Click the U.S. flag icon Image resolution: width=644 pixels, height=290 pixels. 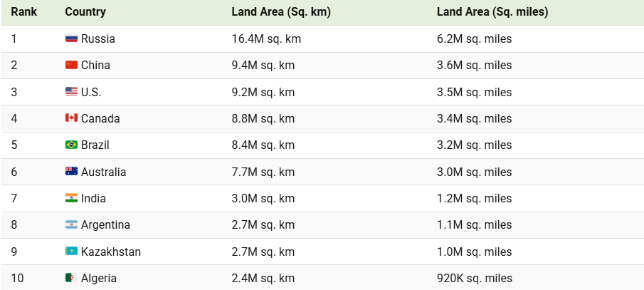pos(71,92)
